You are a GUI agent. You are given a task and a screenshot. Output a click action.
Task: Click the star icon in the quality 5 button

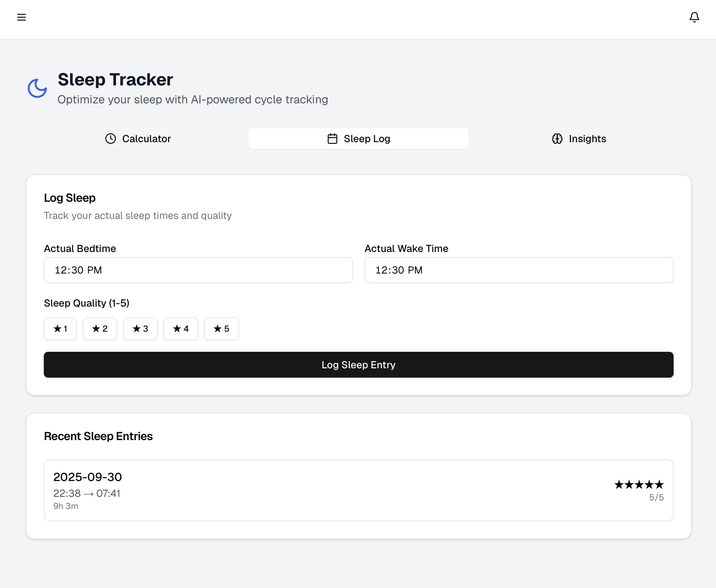pos(218,328)
